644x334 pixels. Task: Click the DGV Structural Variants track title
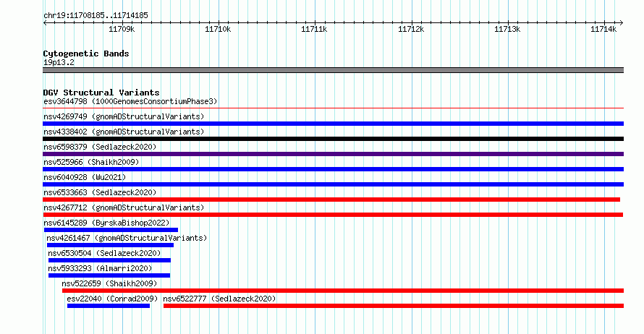(x=101, y=93)
